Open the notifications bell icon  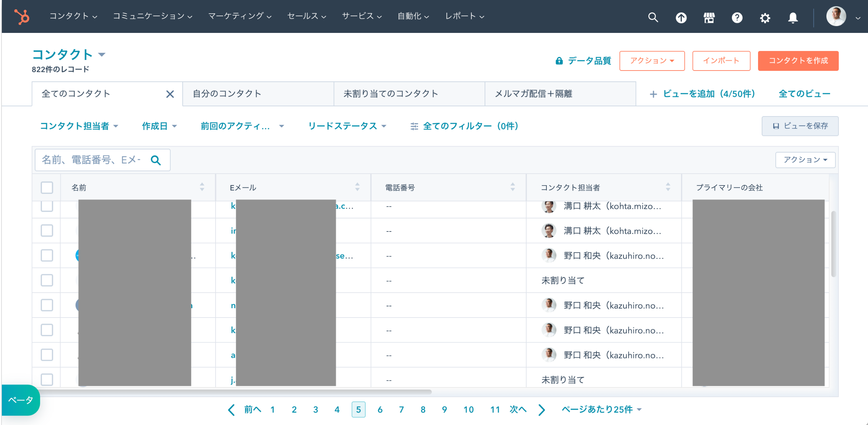point(793,17)
